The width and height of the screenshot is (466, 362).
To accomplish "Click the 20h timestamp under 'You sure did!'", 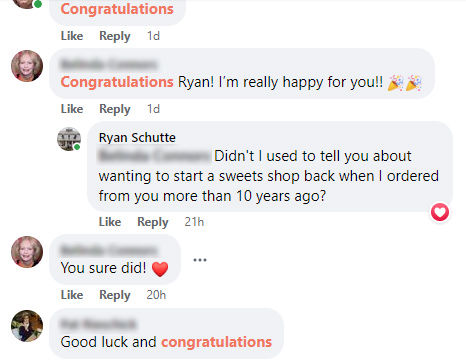I will coord(156,295).
